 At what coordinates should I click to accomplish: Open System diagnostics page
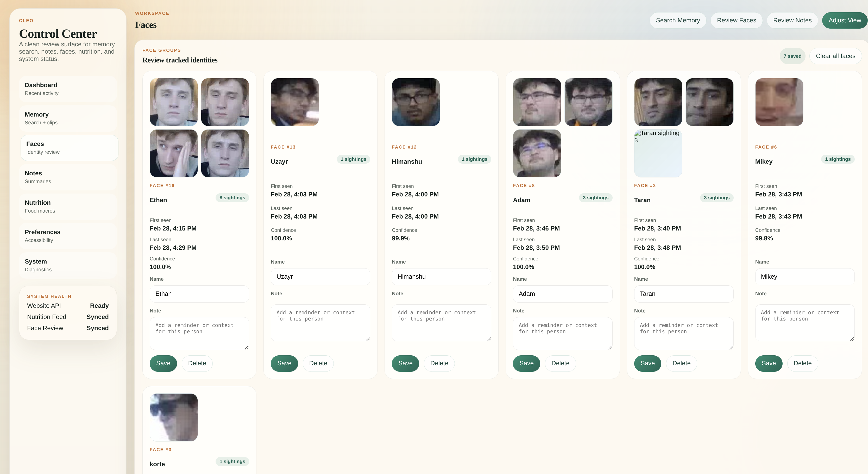point(68,265)
